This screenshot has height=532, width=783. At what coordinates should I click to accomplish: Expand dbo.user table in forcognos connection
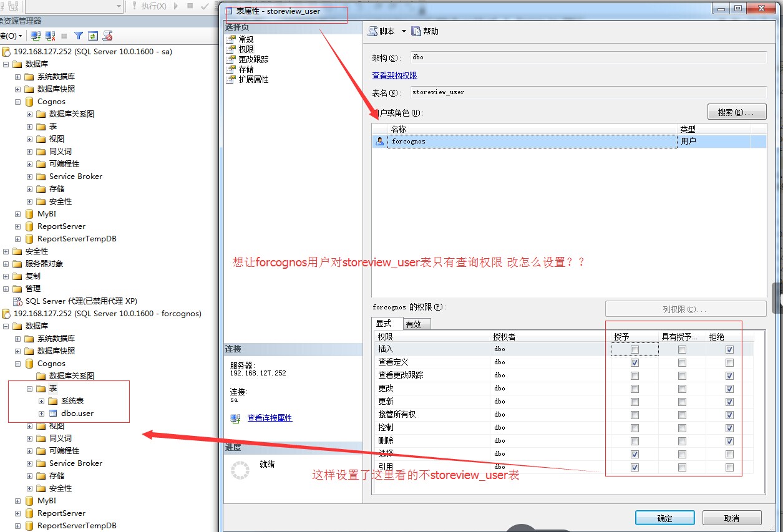(x=41, y=414)
